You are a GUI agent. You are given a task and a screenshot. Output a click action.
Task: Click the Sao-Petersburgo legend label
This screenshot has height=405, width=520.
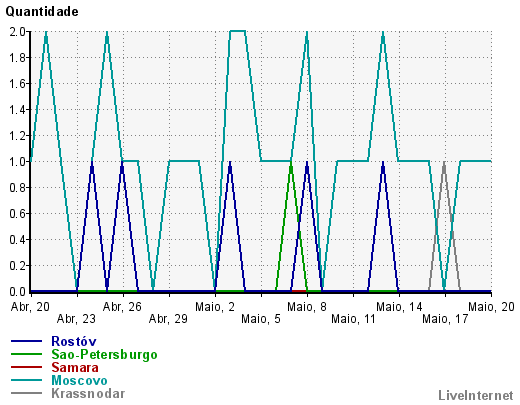pyautogui.click(x=104, y=354)
